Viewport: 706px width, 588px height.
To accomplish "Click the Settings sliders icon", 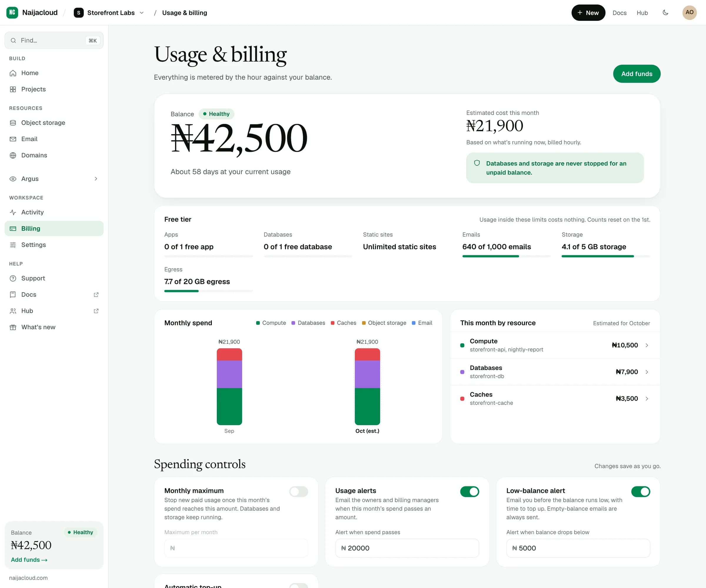I will (13, 245).
